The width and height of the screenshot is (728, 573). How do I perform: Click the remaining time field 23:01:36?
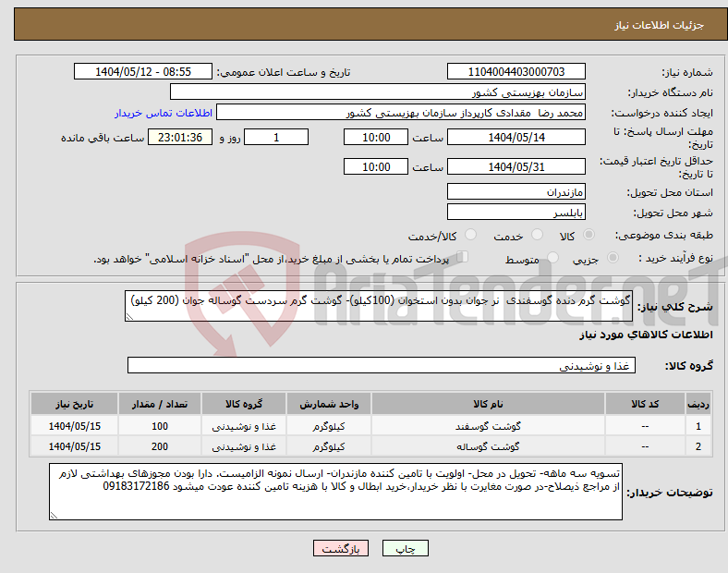click(x=180, y=137)
